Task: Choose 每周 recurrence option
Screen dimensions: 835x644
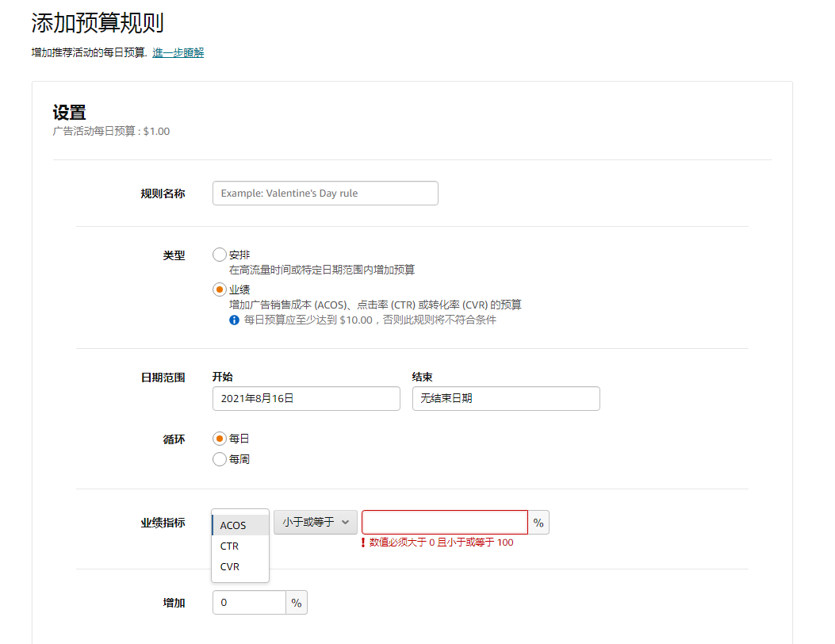Action: 219,458
